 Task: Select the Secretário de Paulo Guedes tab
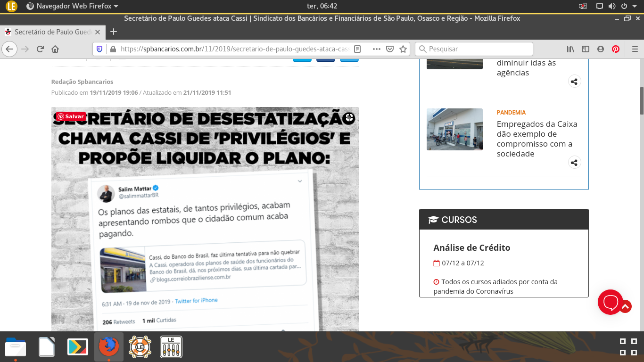point(52,32)
